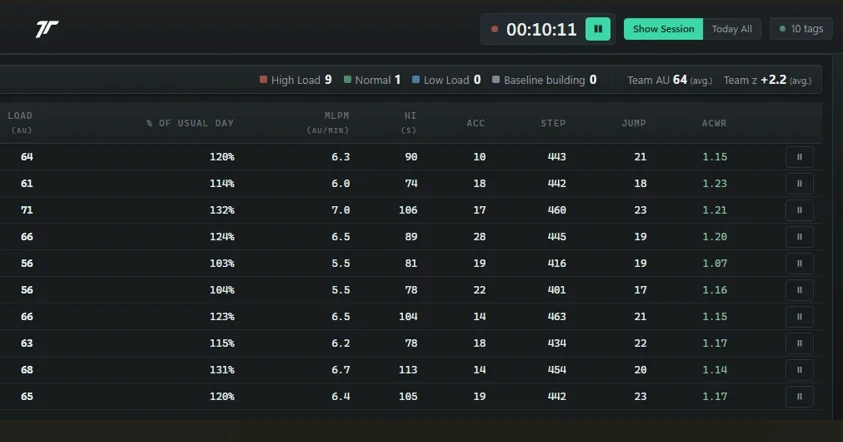
Task: Sort by MLPM column header
Action: click(x=328, y=123)
